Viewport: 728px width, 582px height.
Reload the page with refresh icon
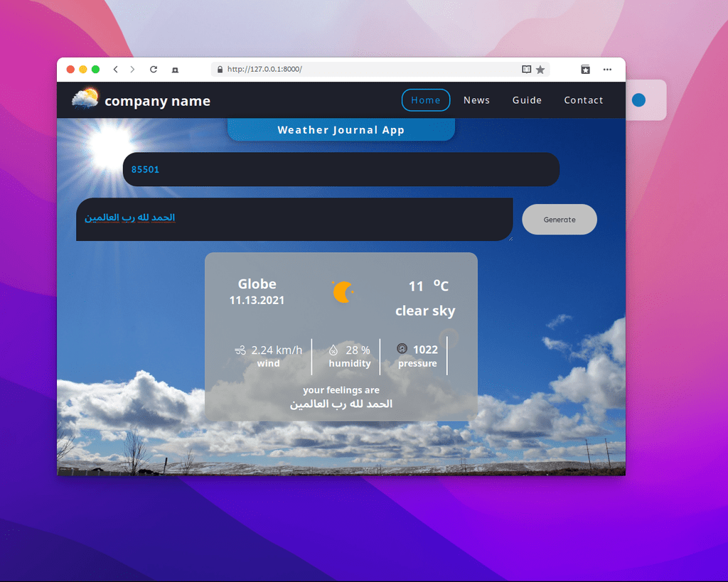pos(154,69)
